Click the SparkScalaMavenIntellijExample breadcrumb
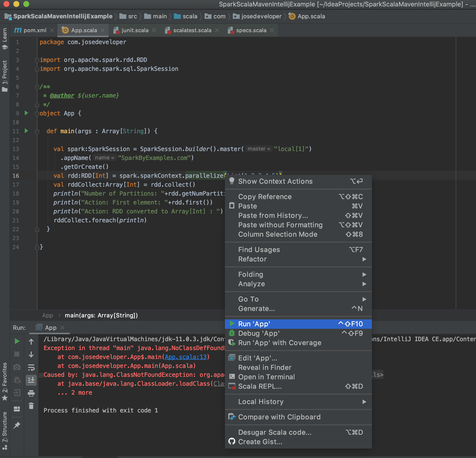The height and width of the screenshot is (458, 476). coord(59,16)
